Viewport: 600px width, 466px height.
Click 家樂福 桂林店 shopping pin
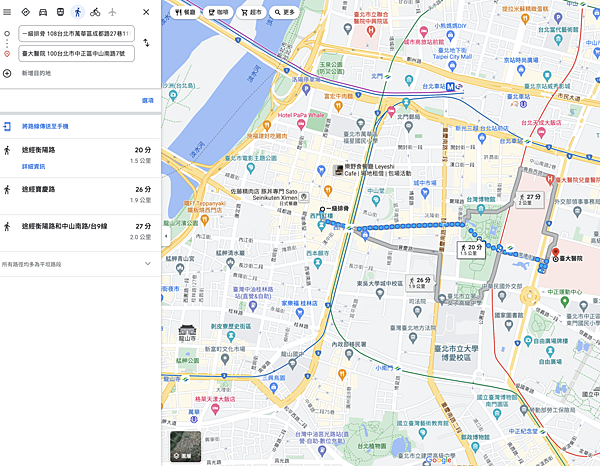tap(300, 313)
